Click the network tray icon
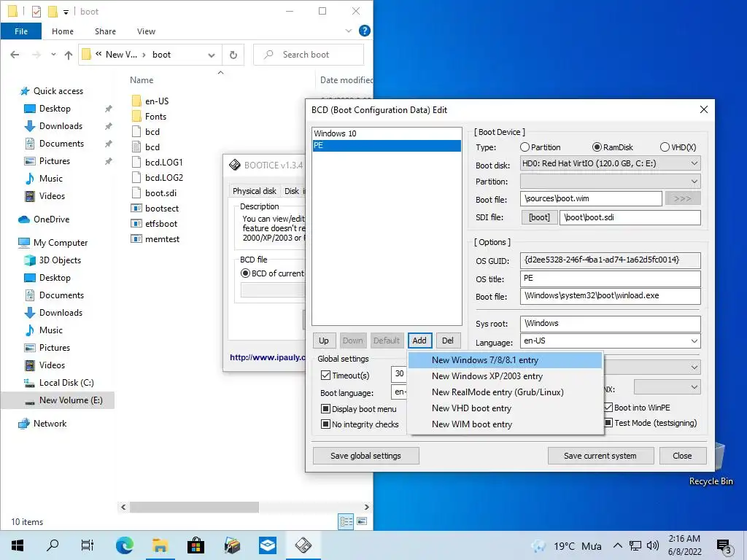The image size is (747, 560). tap(635, 545)
